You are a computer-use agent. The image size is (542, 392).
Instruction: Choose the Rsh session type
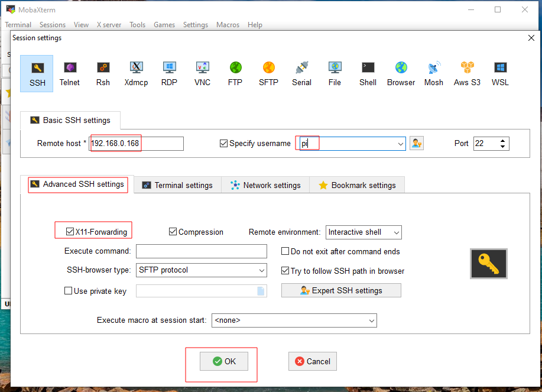point(103,74)
